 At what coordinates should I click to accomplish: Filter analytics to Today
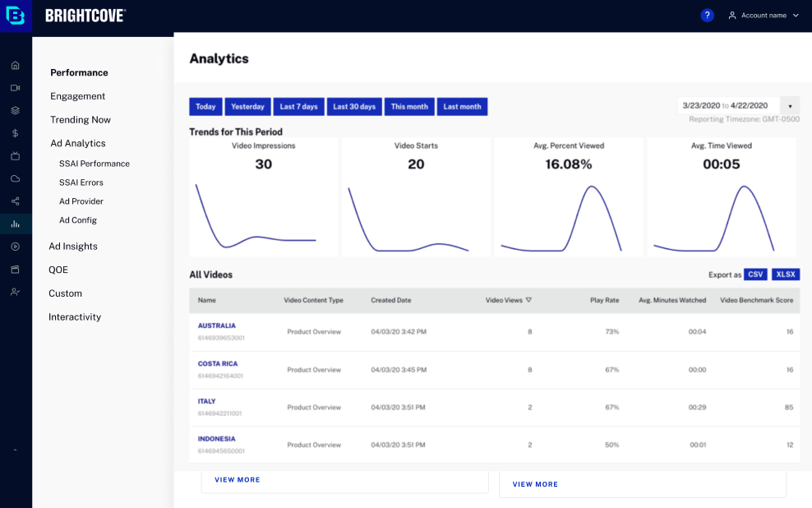coord(205,107)
